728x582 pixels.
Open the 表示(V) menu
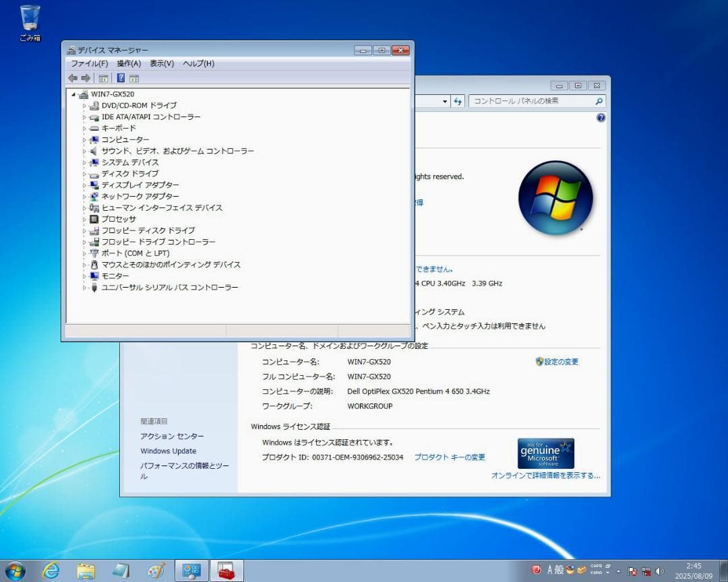coord(162,63)
